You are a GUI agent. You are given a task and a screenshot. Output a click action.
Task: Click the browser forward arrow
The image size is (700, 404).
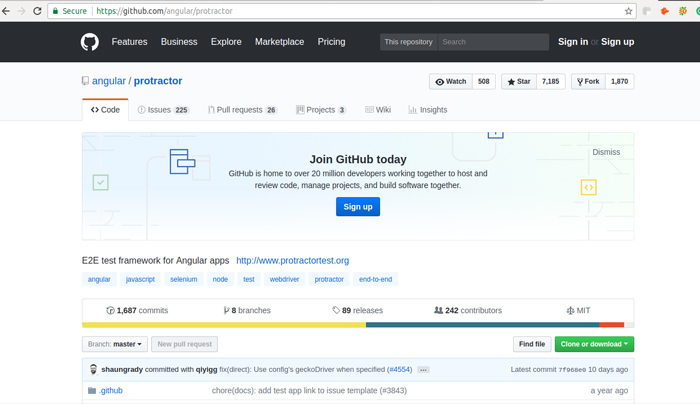coord(21,11)
